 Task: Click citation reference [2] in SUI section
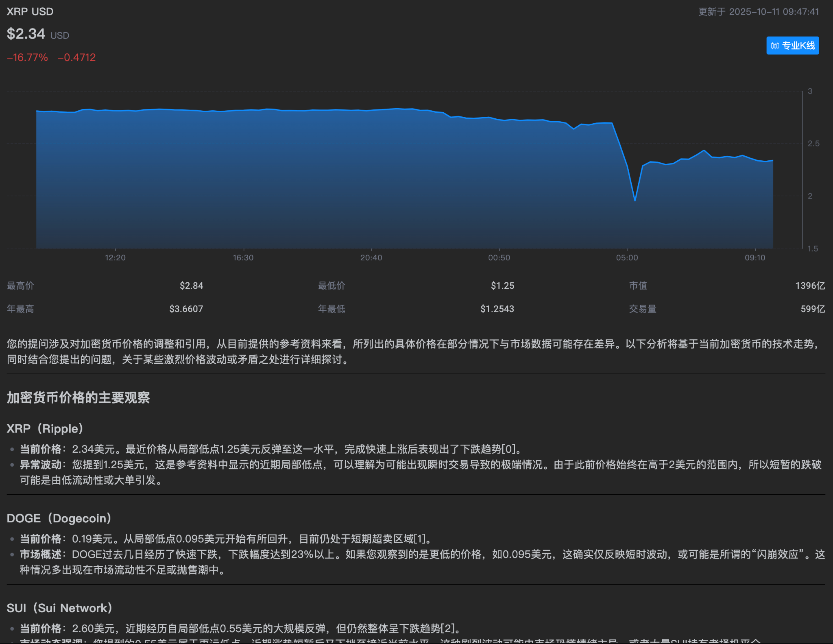coord(448,629)
